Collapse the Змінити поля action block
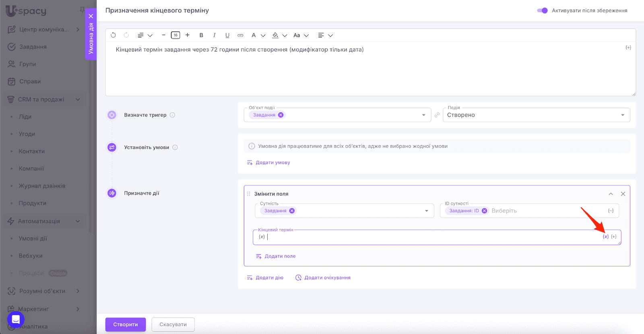Image resolution: width=644 pixels, height=334 pixels. click(x=611, y=194)
